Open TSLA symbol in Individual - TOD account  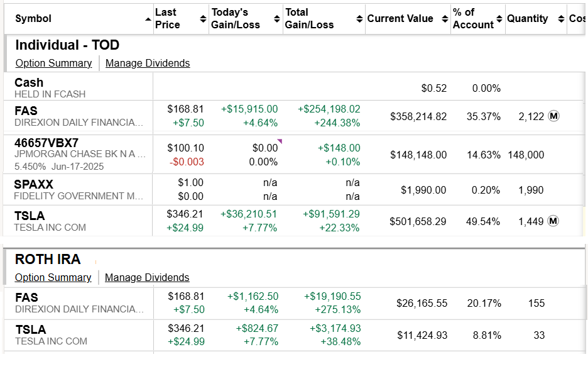tap(30, 216)
